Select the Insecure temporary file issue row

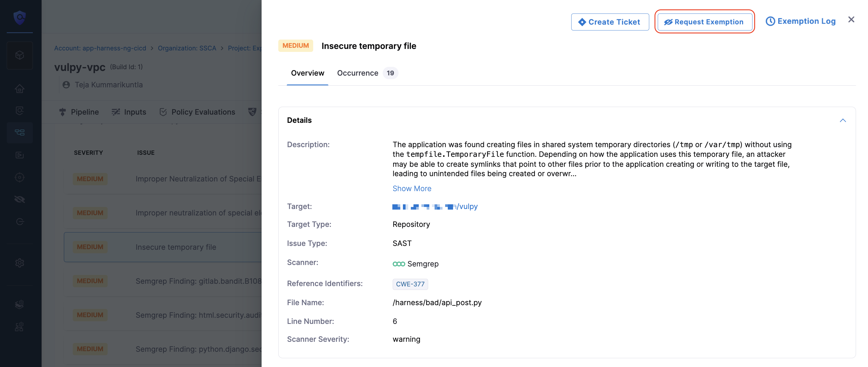point(163,247)
